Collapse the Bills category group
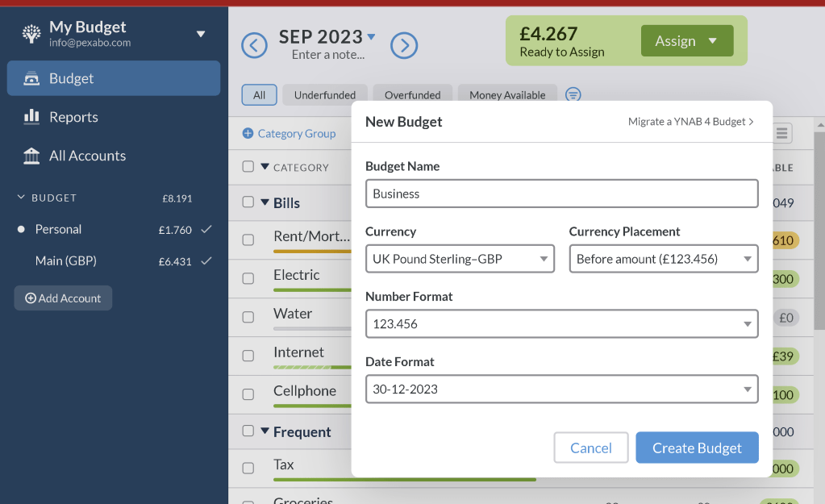825x504 pixels. point(265,202)
